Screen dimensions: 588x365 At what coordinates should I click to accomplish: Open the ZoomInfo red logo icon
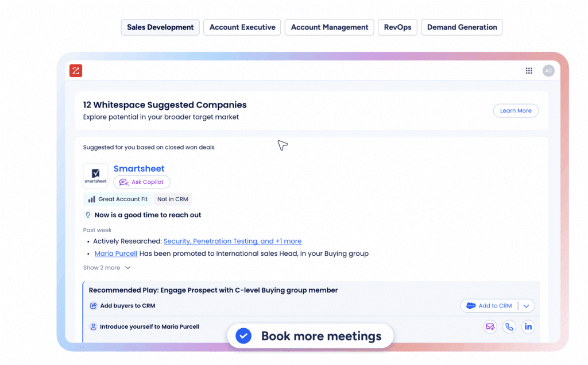tap(76, 71)
